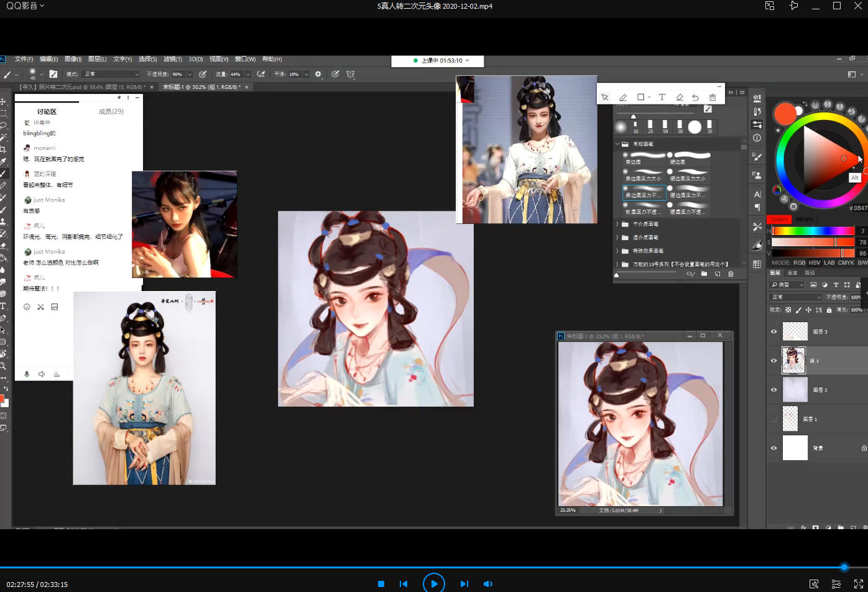Open the brush blend mode 正常 dropdown
Screen dimensions: 868x592
pyautogui.click(x=111, y=74)
